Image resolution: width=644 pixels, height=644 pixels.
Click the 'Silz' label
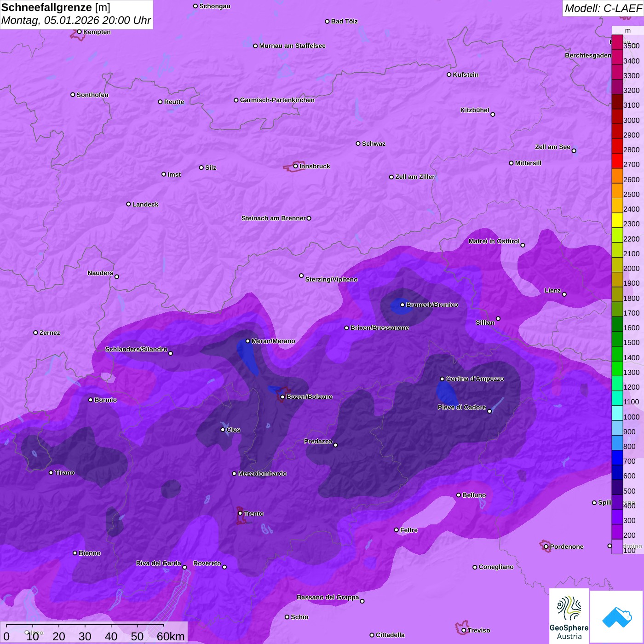(210, 167)
